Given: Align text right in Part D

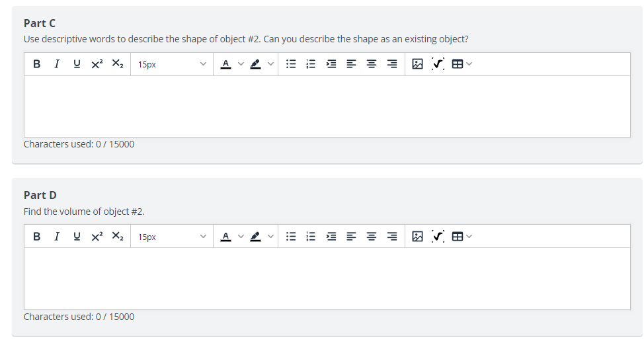Looking at the screenshot, I should [x=392, y=237].
